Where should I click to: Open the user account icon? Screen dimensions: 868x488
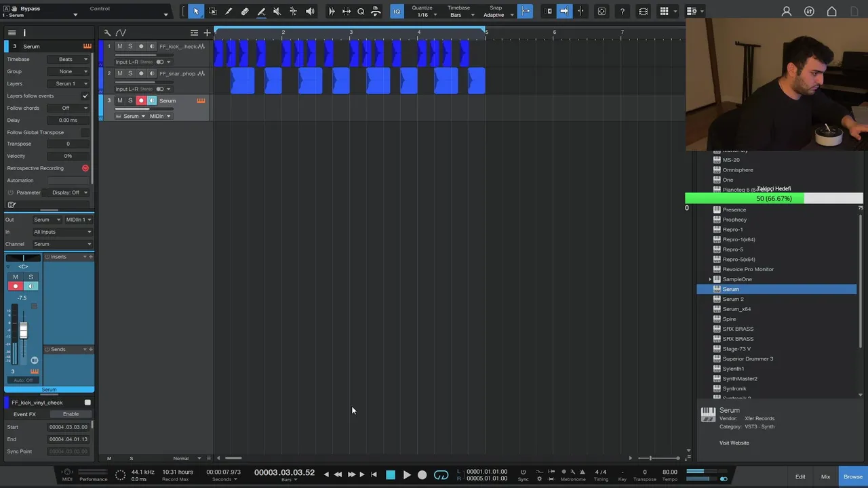(787, 12)
